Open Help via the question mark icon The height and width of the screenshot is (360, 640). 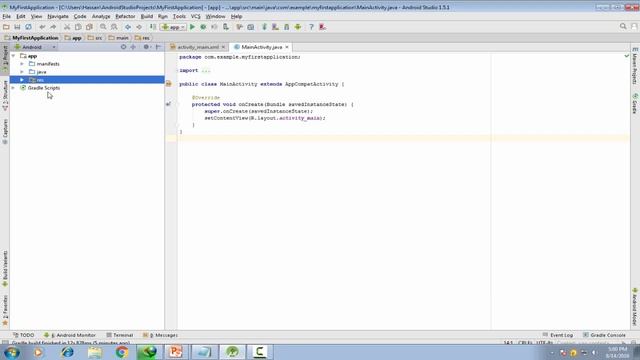[x=311, y=27]
